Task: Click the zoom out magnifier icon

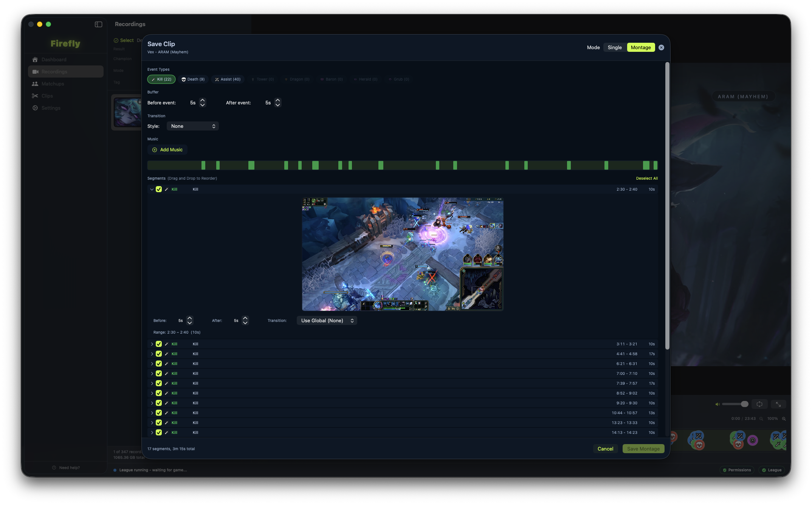Action: tap(761, 418)
